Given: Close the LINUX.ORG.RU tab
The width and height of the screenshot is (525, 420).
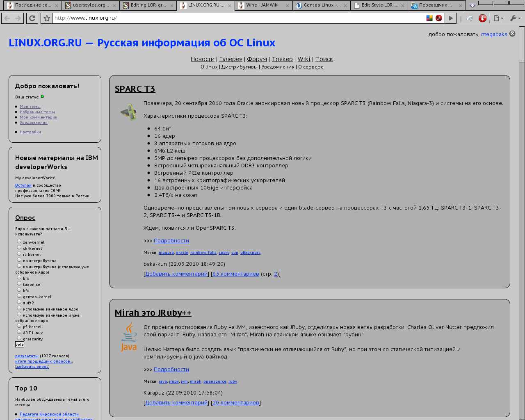Looking at the screenshot, I should tap(230, 5).
